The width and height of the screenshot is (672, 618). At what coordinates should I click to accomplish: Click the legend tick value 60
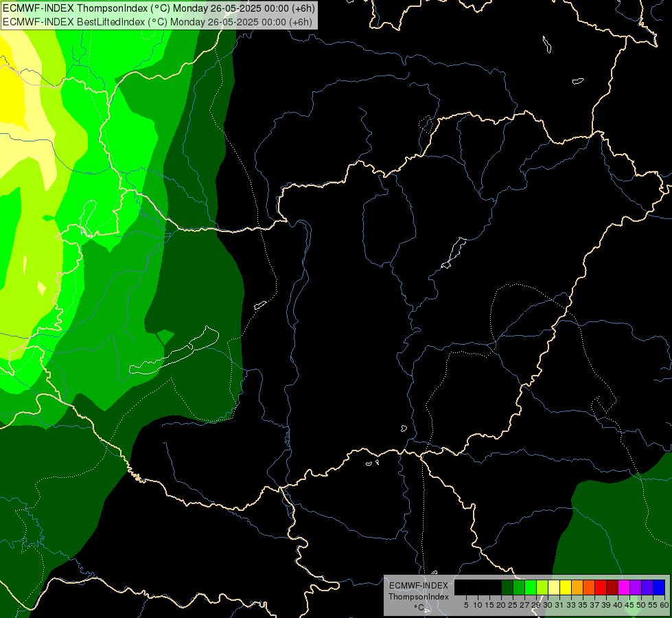click(x=664, y=605)
